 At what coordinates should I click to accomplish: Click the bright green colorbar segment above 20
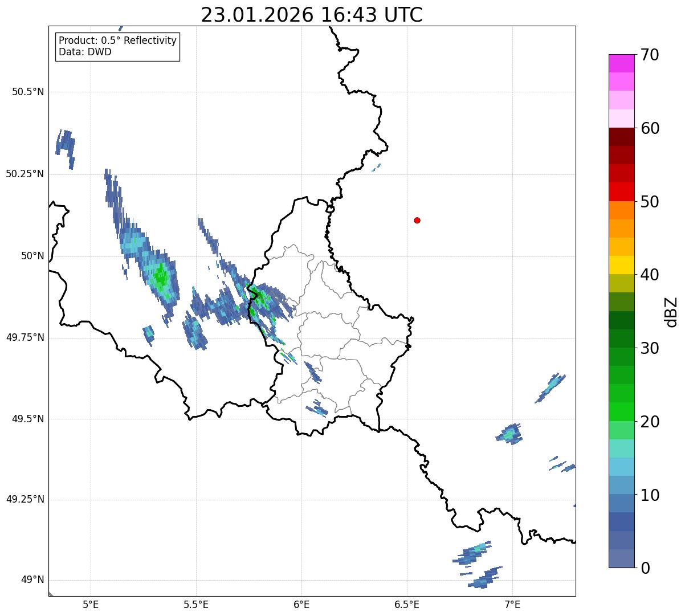621,412
